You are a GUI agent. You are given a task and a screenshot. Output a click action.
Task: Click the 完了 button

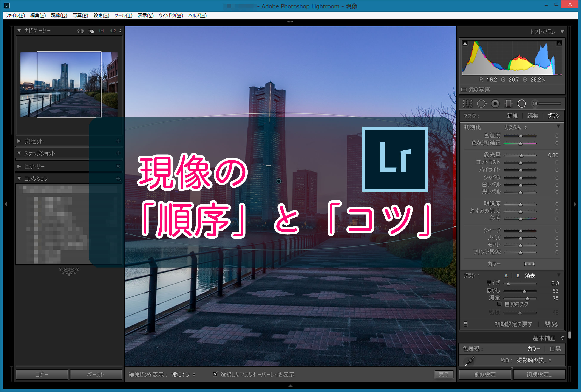(x=444, y=374)
